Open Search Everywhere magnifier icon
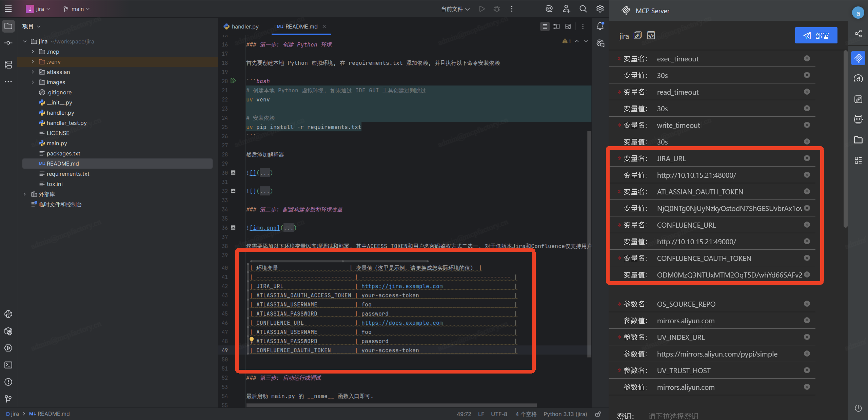868x420 pixels. (x=583, y=9)
